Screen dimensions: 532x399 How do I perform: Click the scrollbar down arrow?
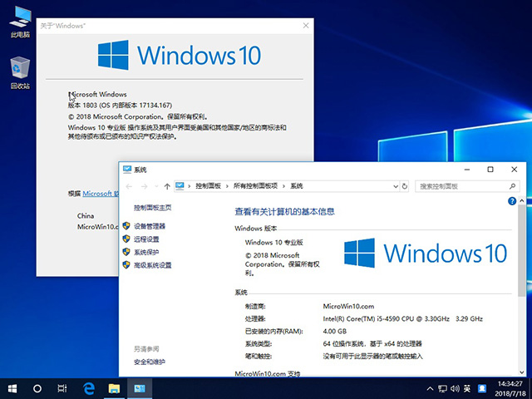(x=522, y=372)
